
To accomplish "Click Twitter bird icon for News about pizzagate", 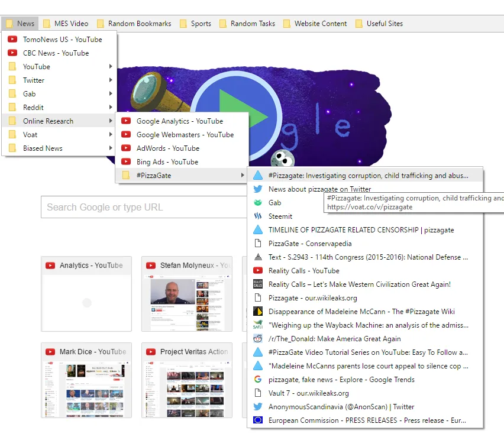I will (x=258, y=189).
